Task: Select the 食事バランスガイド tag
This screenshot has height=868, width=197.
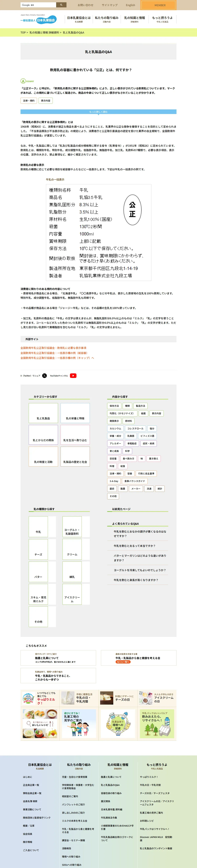Action: point(135,481)
